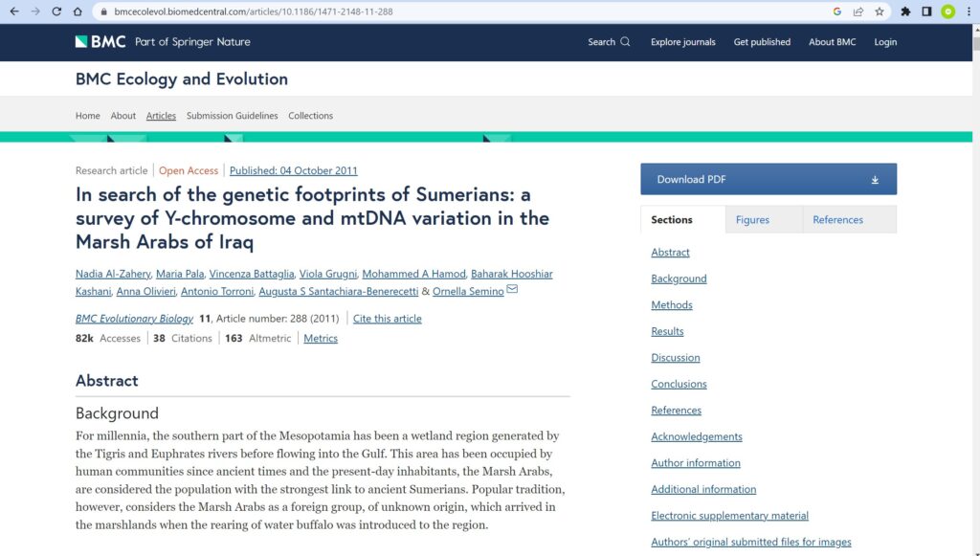
Task: Download the article PDF
Action: coord(768,179)
